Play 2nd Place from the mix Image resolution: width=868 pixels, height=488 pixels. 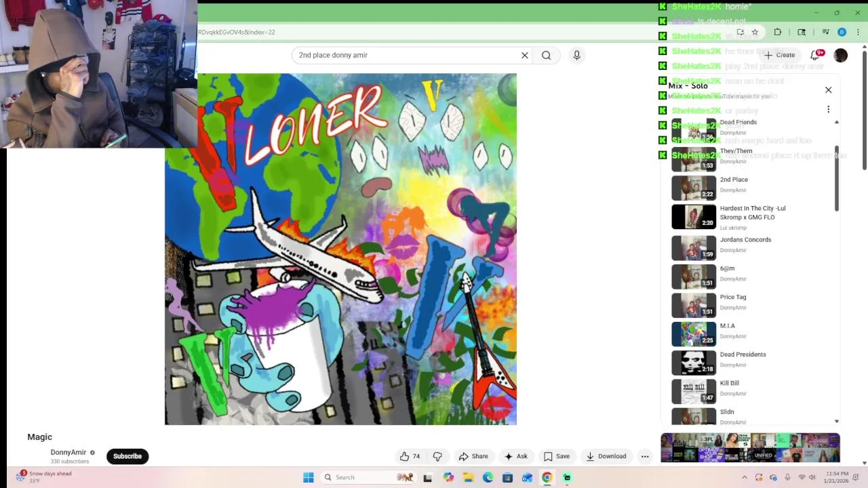[x=749, y=188]
